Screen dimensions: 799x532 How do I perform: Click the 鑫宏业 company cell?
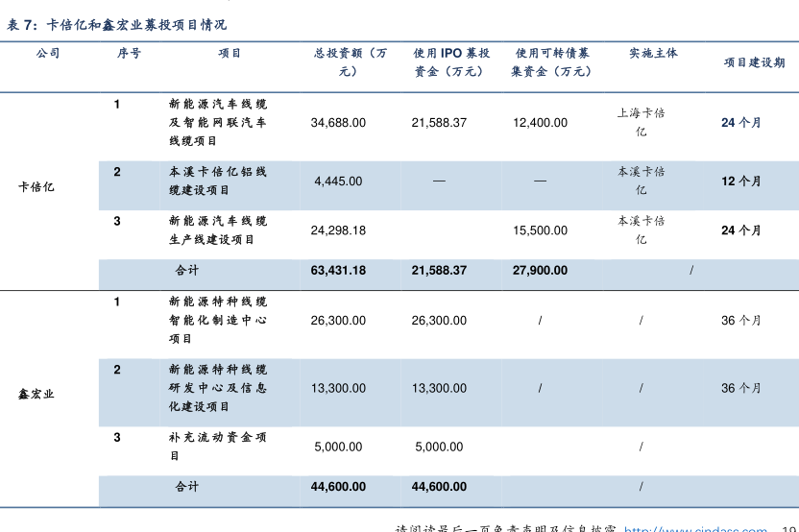coord(36,394)
